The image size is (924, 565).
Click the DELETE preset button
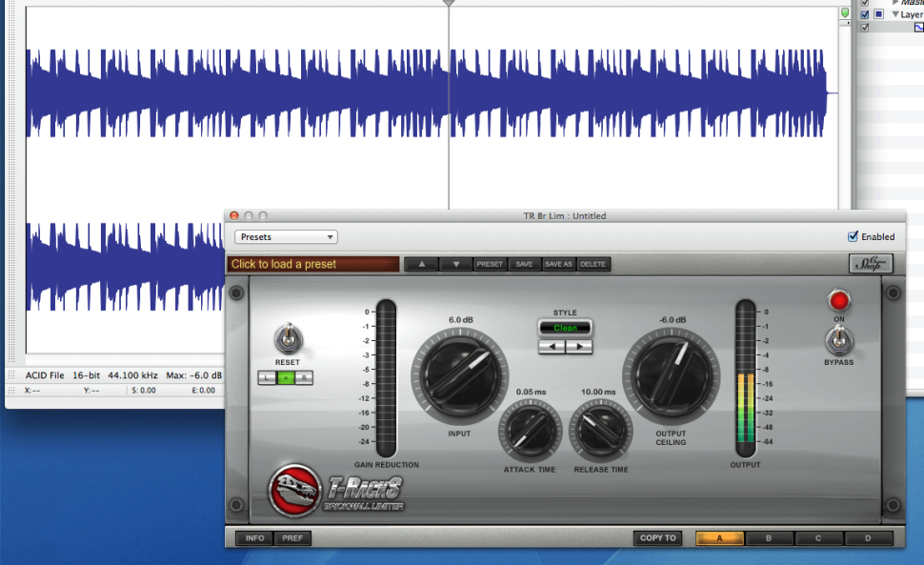[x=593, y=265]
